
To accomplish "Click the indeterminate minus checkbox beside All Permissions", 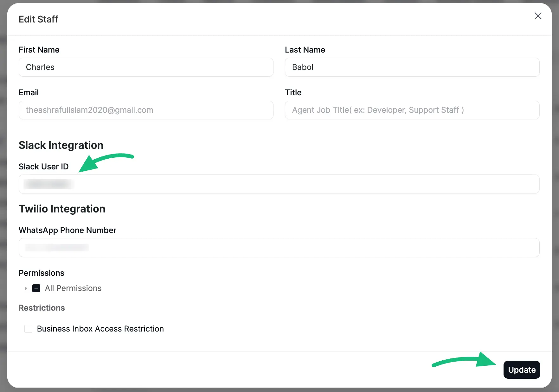I will tap(36, 288).
